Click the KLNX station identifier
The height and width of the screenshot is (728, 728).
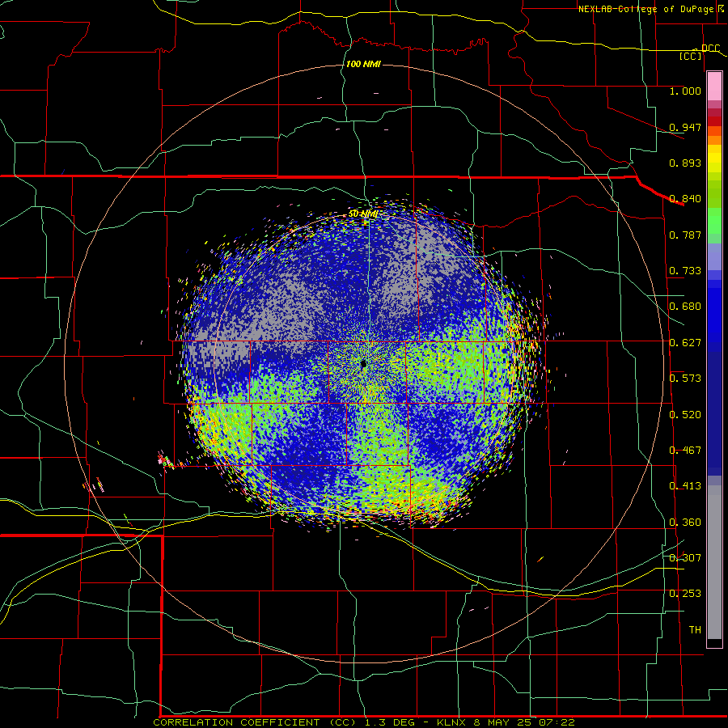click(451, 722)
